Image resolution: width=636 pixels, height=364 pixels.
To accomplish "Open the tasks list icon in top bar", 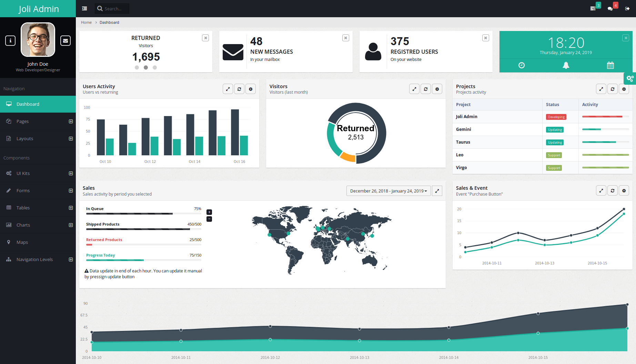I will pyautogui.click(x=593, y=9).
